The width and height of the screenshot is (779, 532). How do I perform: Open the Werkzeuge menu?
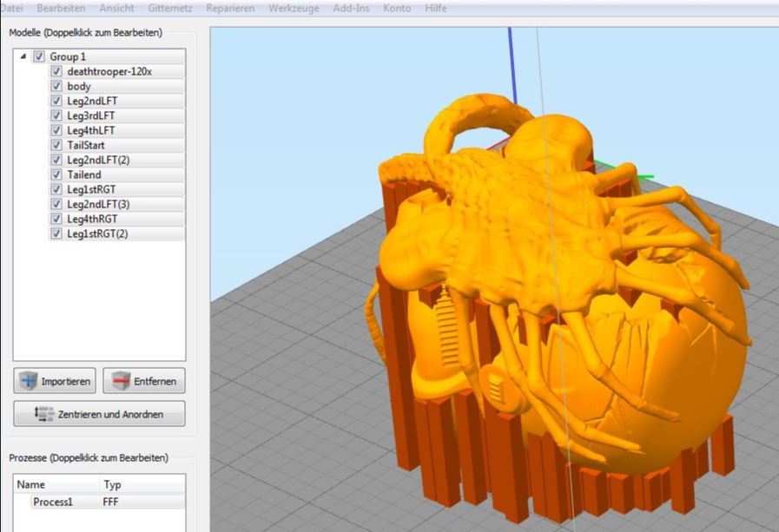click(294, 9)
